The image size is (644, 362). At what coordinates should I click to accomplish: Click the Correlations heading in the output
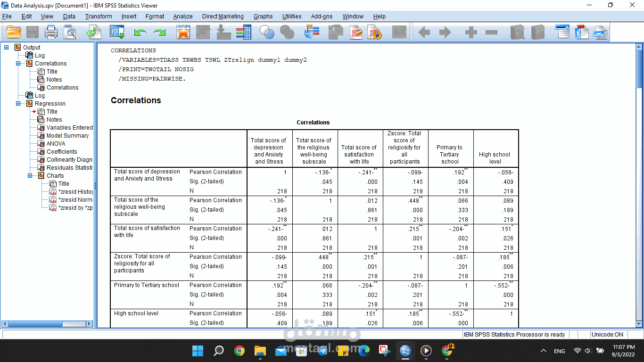136,100
